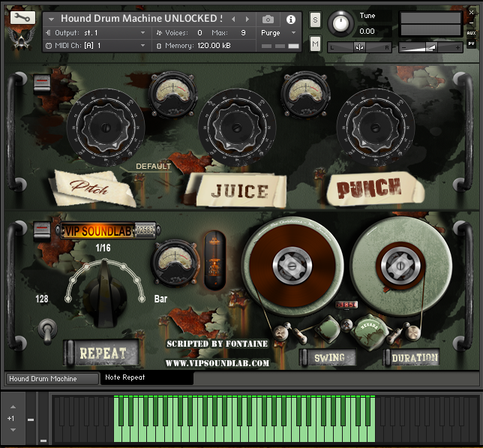The height and width of the screenshot is (448, 483).
Task: Click the lower section VU meter
Action: coord(175,263)
